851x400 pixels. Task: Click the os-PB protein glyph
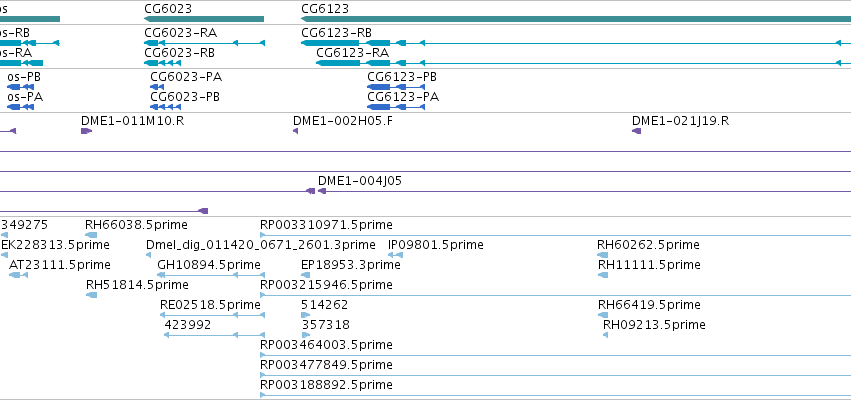[x=20, y=87]
